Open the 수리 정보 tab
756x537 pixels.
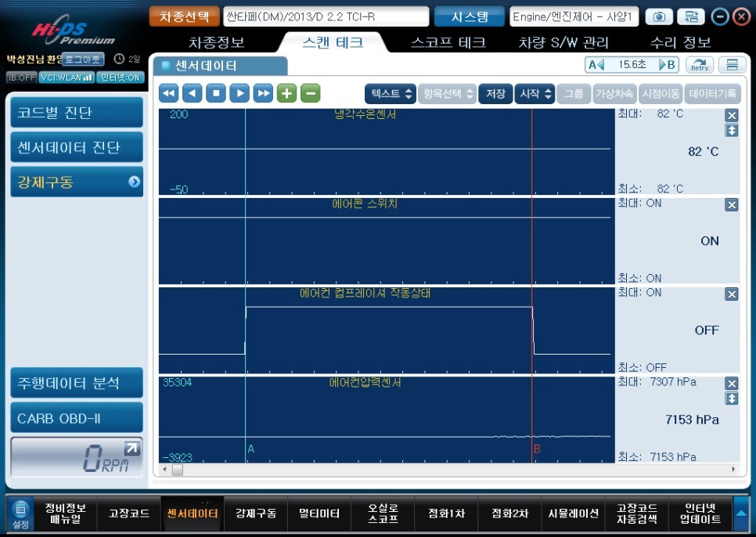[680, 42]
